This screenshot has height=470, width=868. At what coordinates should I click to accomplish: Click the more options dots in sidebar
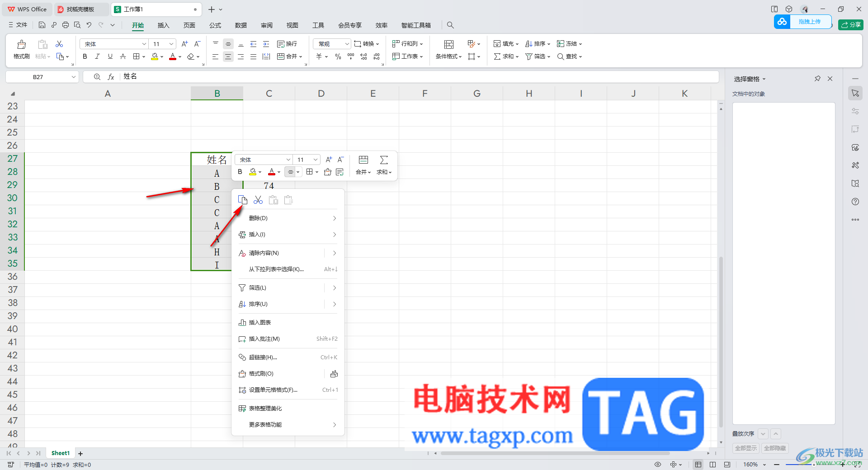[855, 220]
